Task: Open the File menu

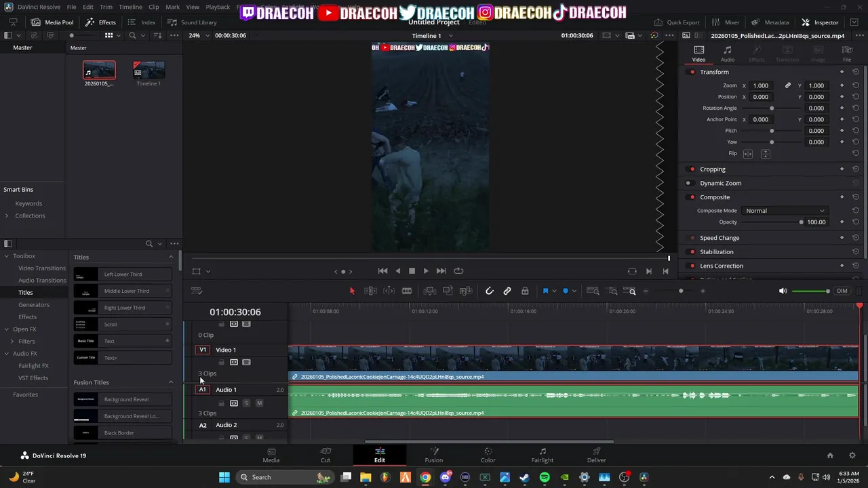Action: (71, 7)
